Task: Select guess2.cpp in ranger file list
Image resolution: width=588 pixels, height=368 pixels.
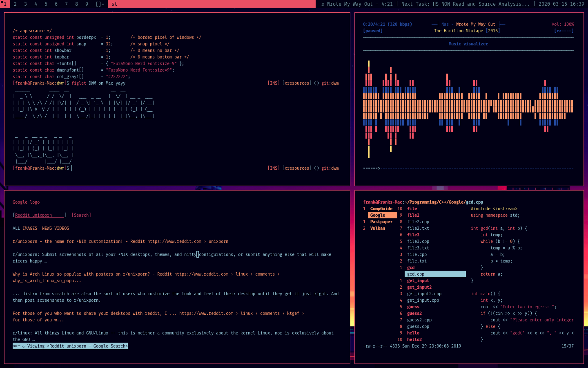Action: (419, 320)
